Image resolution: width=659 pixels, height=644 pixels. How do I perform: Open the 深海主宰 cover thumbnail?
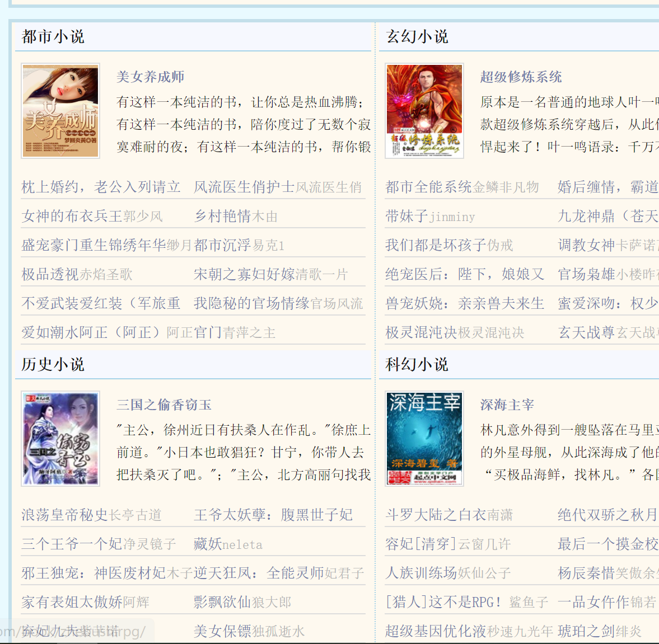point(424,439)
